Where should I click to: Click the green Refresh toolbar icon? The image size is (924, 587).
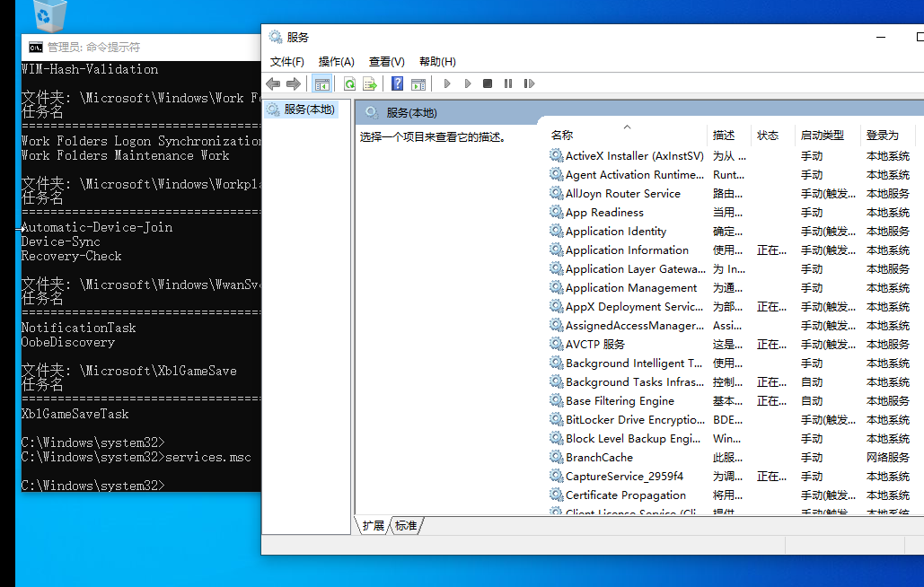[349, 83]
